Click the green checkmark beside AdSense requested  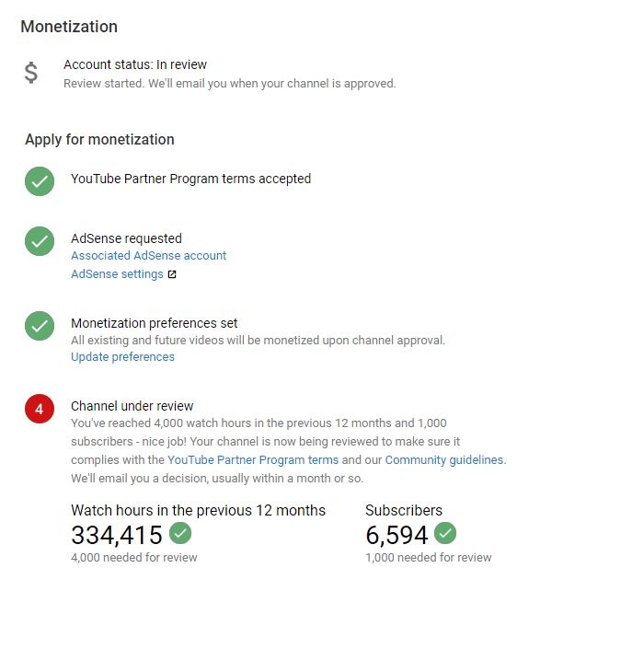(40, 241)
